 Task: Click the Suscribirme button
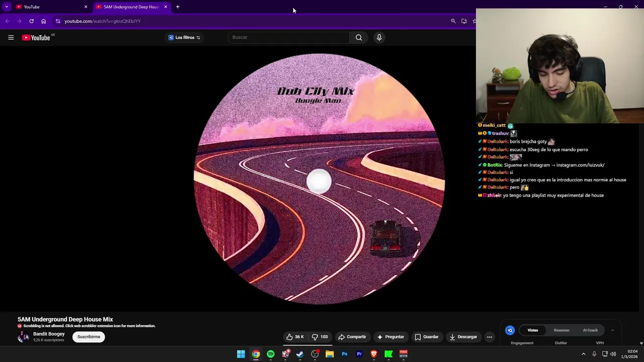[x=89, y=337]
